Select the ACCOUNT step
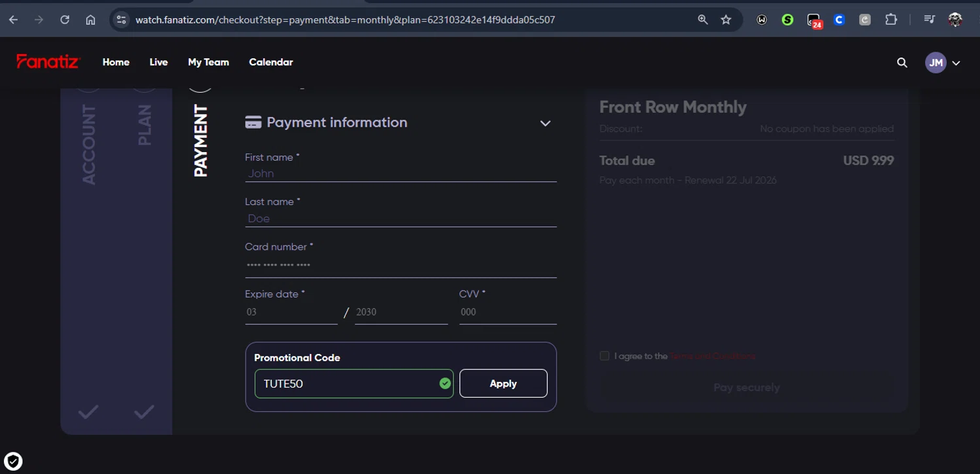The height and width of the screenshot is (474, 980). pyautogui.click(x=89, y=144)
